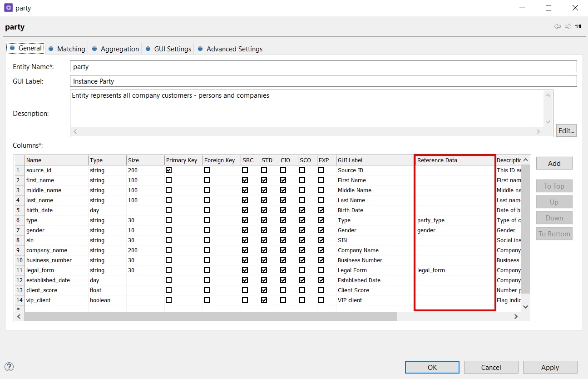Uncheck SRC checkbox for first_name row
This screenshot has width=588, height=379.
click(245, 180)
